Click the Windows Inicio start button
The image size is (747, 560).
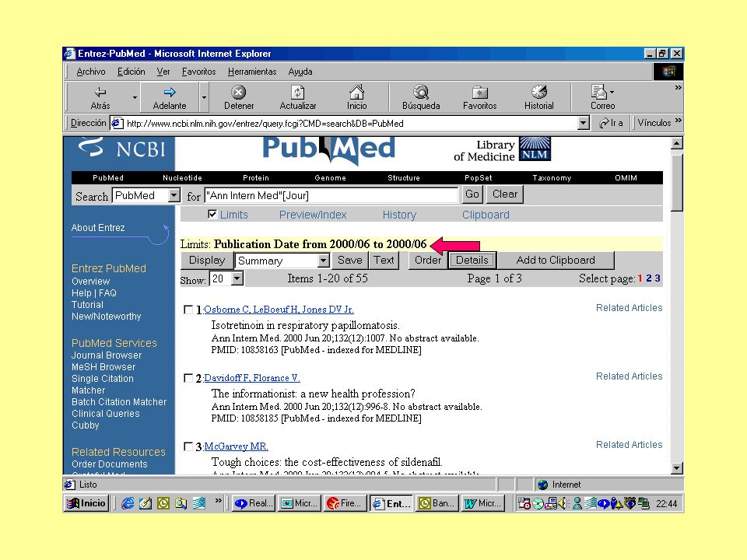pyautogui.click(x=86, y=503)
